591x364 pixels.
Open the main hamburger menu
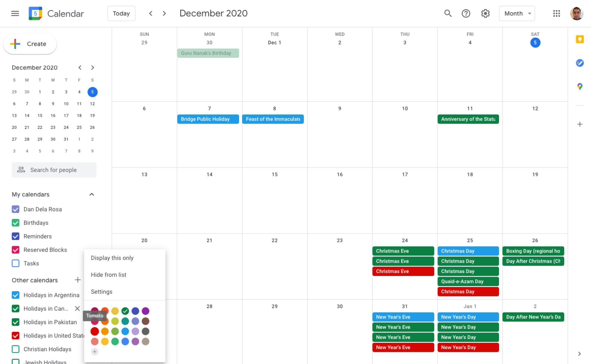[15, 13]
